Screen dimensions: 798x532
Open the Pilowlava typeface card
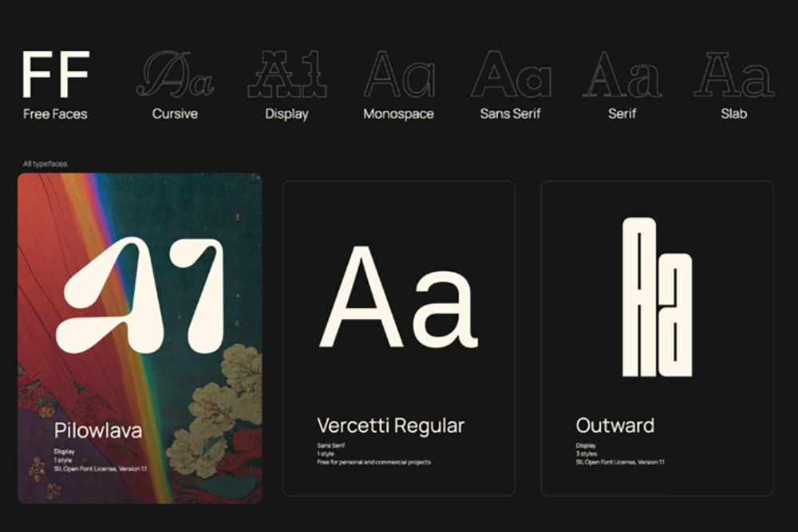[x=140, y=338]
